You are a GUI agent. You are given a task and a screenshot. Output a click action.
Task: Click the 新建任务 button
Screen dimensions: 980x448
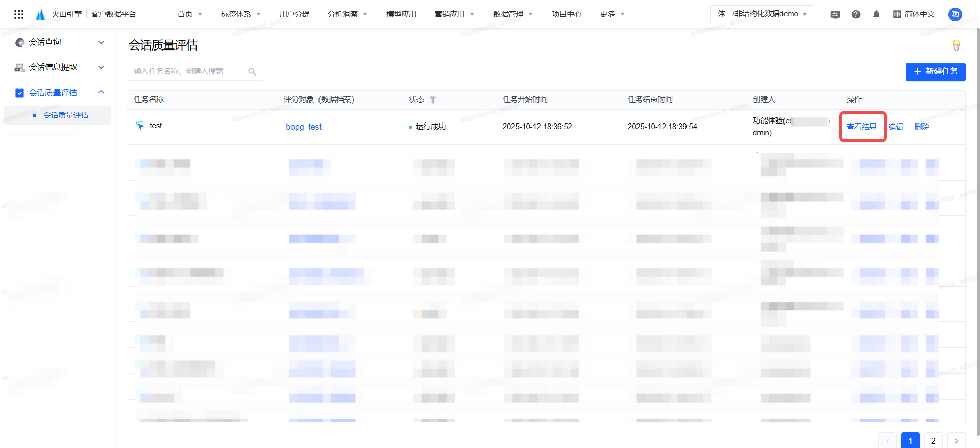click(936, 72)
